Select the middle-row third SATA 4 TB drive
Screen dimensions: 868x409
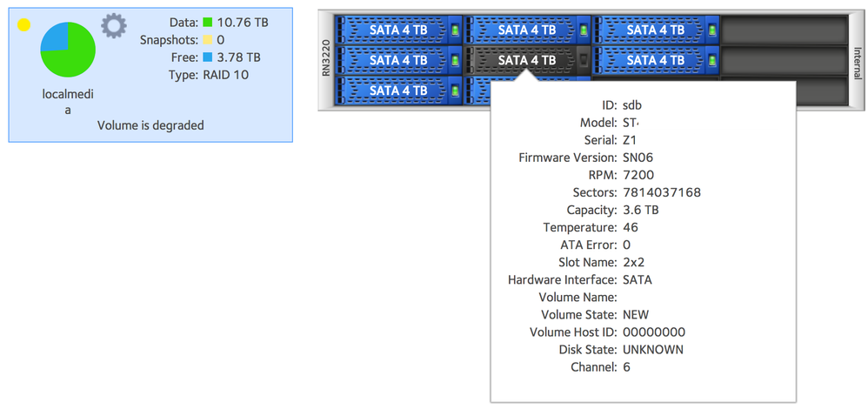[x=654, y=60]
